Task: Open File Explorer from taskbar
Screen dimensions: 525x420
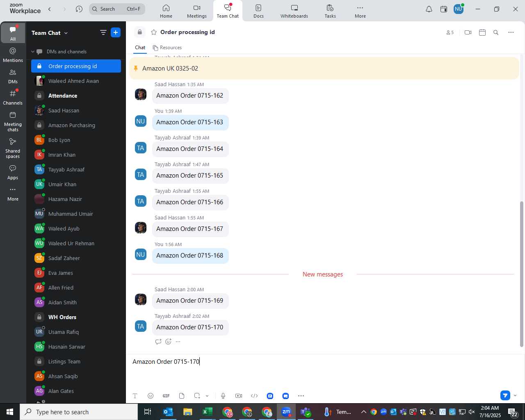Action: [188, 412]
